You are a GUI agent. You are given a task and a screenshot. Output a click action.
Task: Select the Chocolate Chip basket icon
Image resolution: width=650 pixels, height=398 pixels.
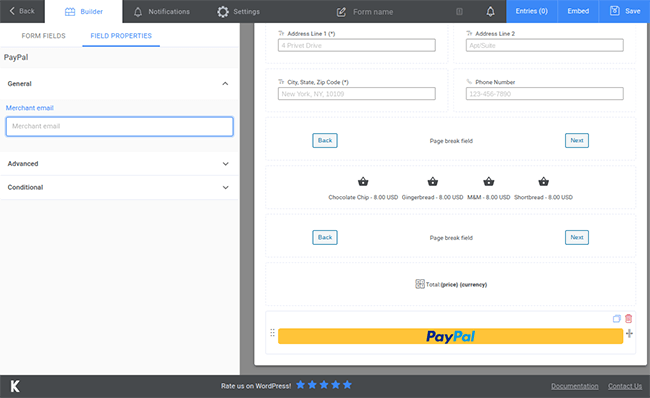(363, 182)
